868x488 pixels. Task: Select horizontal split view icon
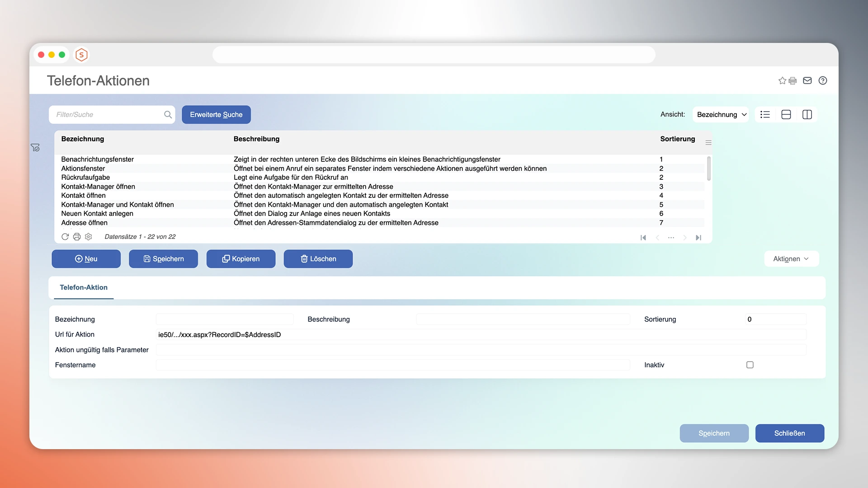click(786, 115)
